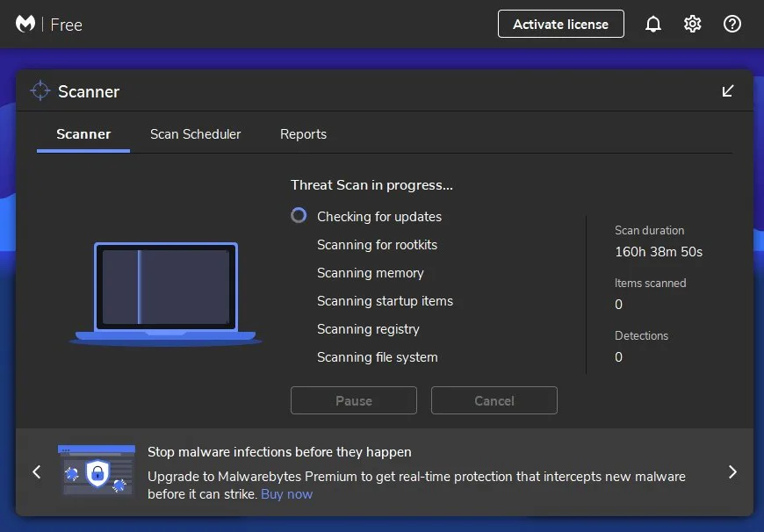This screenshot has width=764, height=532.
Task: Switch to the Scan Scheduler tab
Action: point(195,134)
